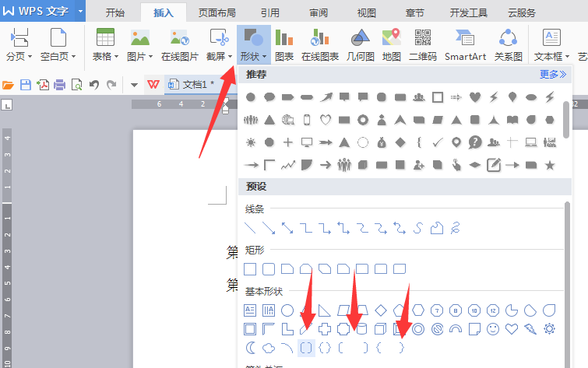Click the open folder icon

[8, 85]
